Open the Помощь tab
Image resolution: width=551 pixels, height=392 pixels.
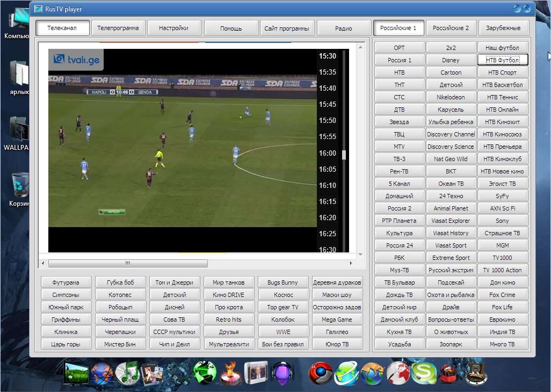[231, 28]
